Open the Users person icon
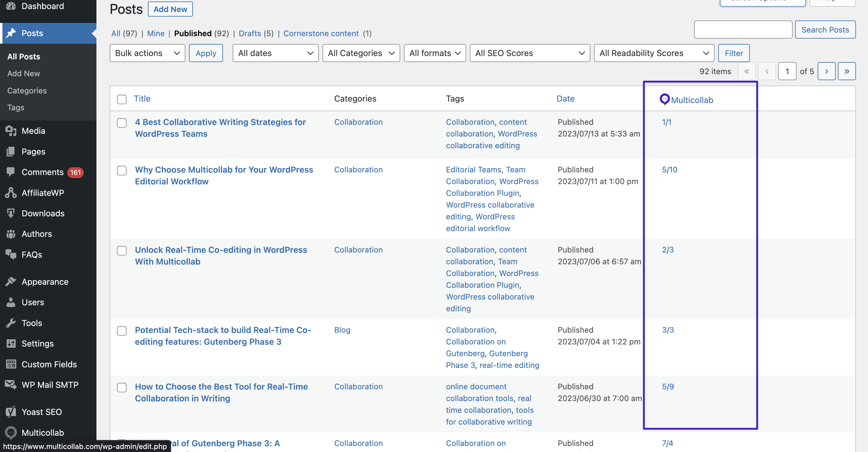This screenshot has width=868, height=452. [11, 302]
